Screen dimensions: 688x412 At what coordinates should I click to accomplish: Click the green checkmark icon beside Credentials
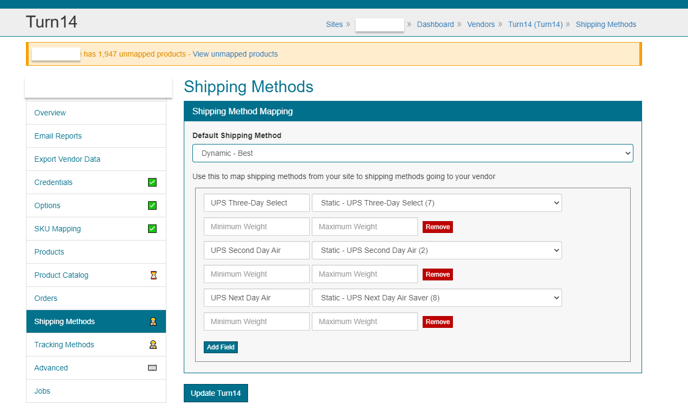point(152,182)
